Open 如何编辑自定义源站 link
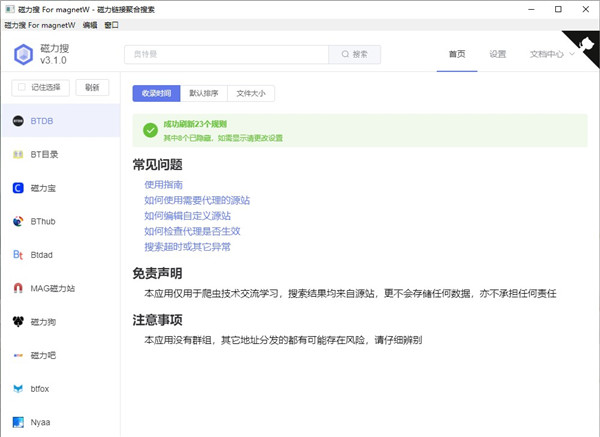 tap(188, 216)
